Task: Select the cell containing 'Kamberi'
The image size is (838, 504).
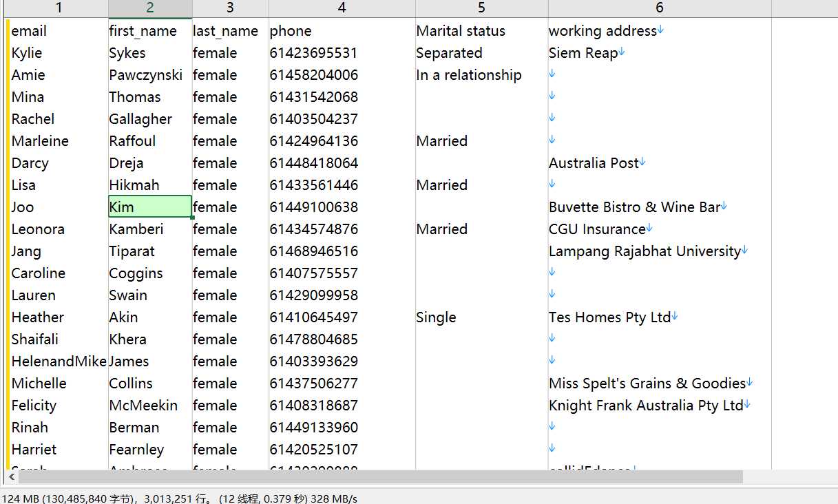Action: (x=150, y=229)
